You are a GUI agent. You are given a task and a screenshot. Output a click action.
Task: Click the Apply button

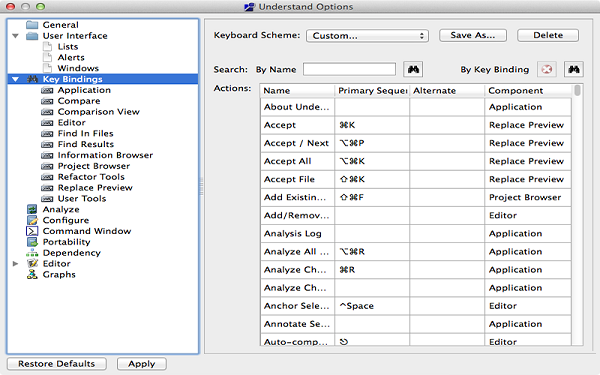click(142, 364)
